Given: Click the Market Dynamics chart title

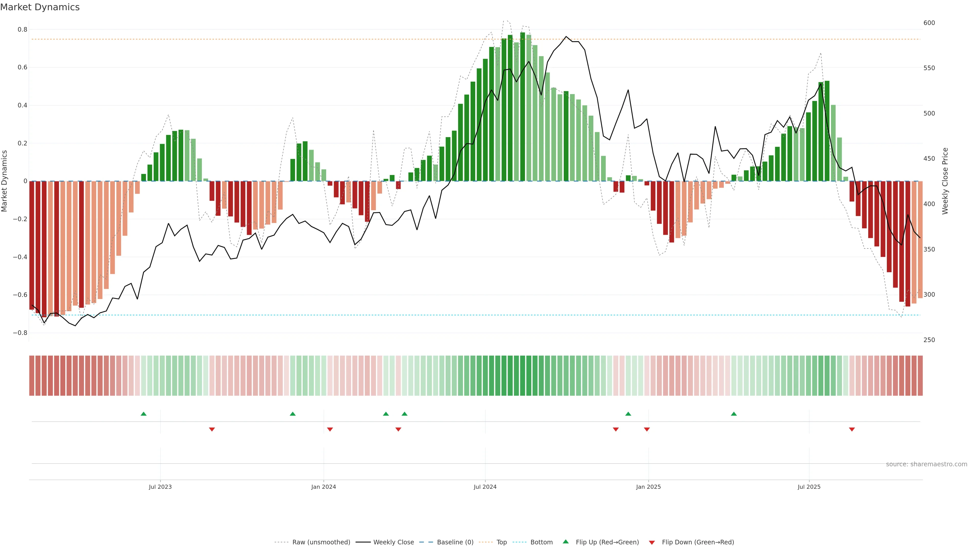Looking at the screenshot, I should pyautogui.click(x=40, y=7).
